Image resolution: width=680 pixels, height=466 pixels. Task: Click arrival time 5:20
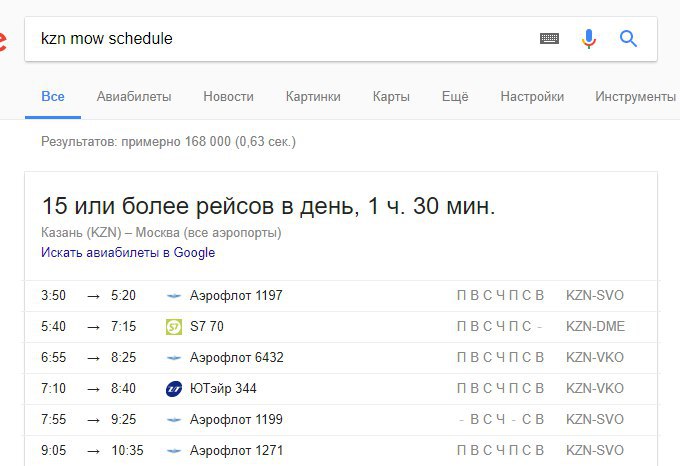pyautogui.click(x=124, y=296)
